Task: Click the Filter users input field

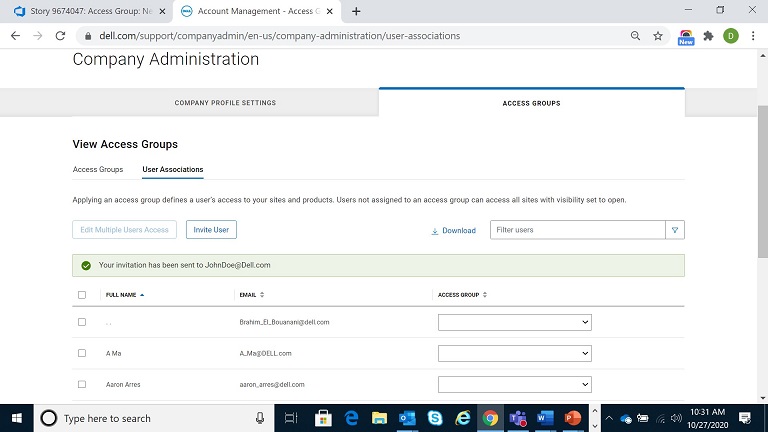Action: pos(577,230)
